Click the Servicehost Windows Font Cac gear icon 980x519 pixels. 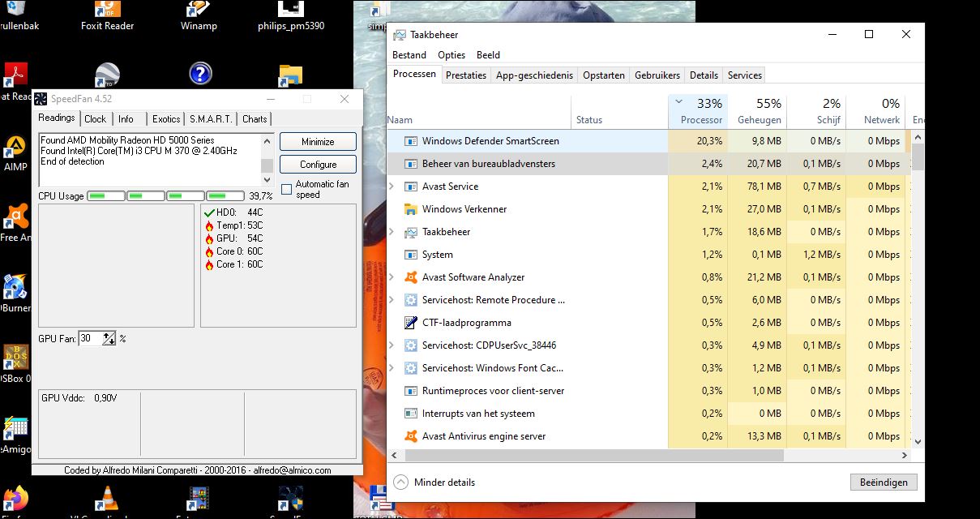tap(410, 368)
